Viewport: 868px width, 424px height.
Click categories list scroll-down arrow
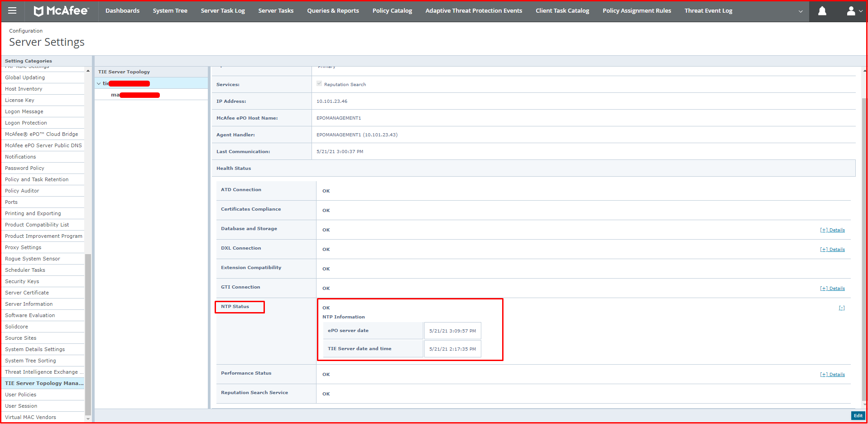pyautogui.click(x=88, y=419)
